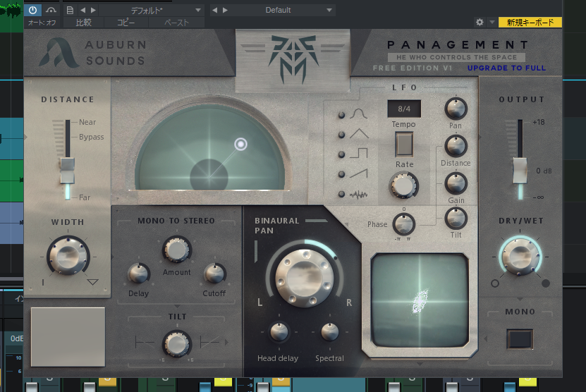Open the preset file document icon
This screenshot has width=586, height=392.
coord(70,10)
